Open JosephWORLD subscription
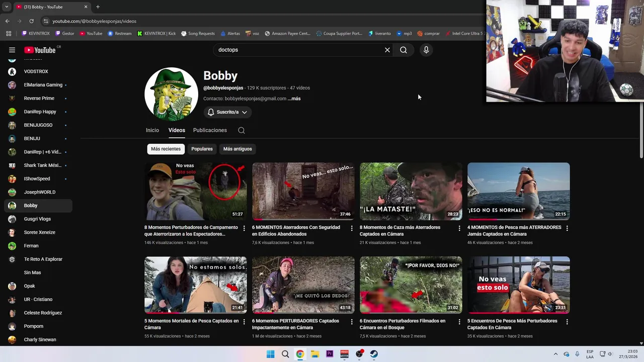Image resolution: width=644 pixels, height=362 pixels. pyautogui.click(x=38, y=192)
